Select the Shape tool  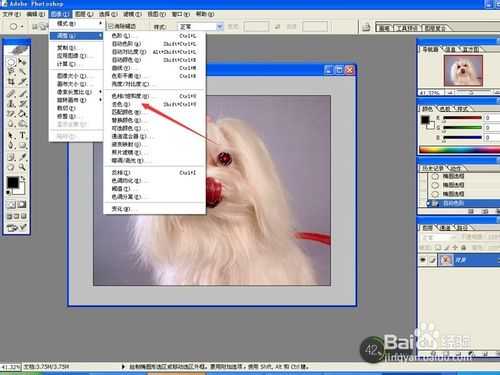click(x=22, y=145)
